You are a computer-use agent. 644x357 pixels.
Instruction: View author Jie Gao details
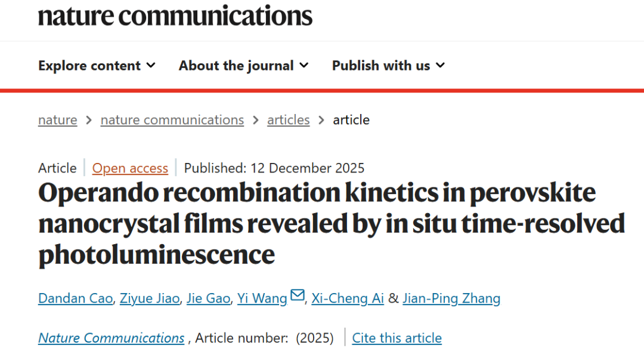pyautogui.click(x=208, y=298)
